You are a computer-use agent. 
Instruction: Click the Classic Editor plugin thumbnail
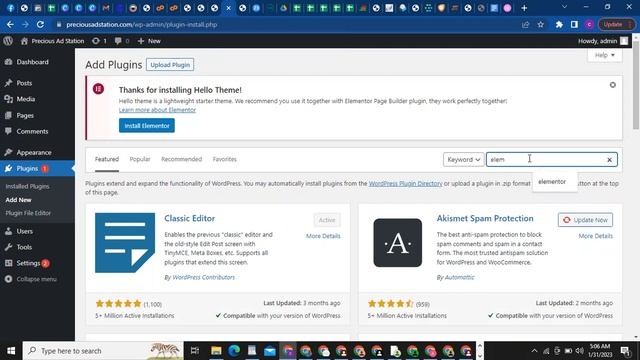point(125,243)
